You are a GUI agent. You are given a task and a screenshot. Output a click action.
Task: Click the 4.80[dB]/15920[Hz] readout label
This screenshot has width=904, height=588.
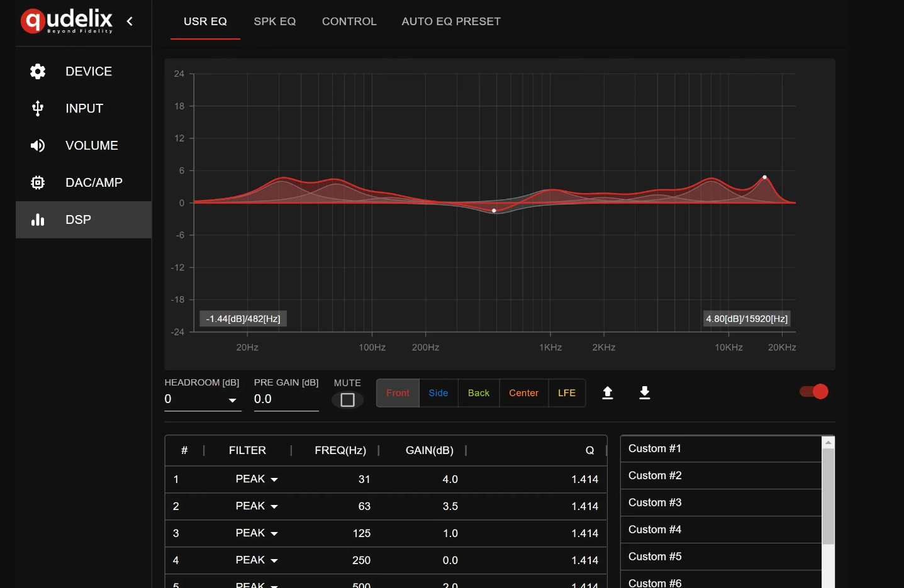pos(747,319)
